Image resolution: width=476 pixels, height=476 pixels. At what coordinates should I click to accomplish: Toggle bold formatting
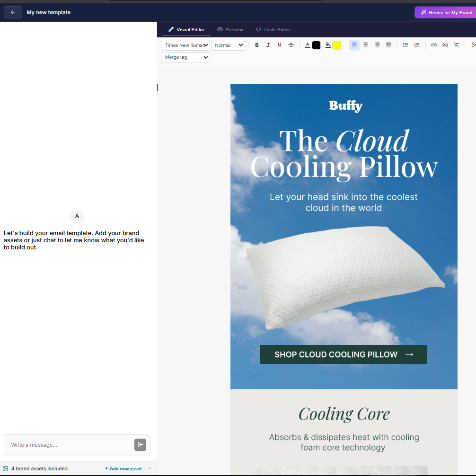[x=257, y=45]
